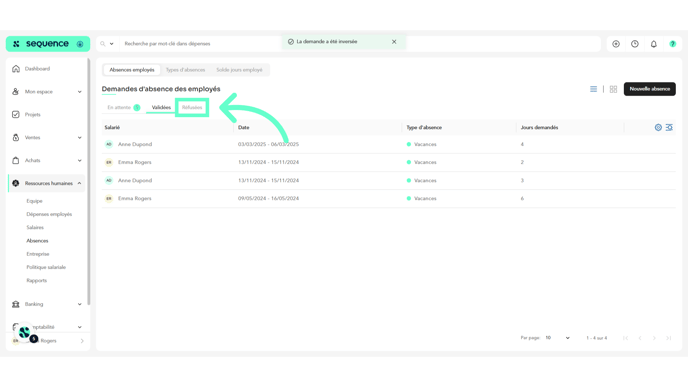Switch to the list view icon

(x=594, y=89)
